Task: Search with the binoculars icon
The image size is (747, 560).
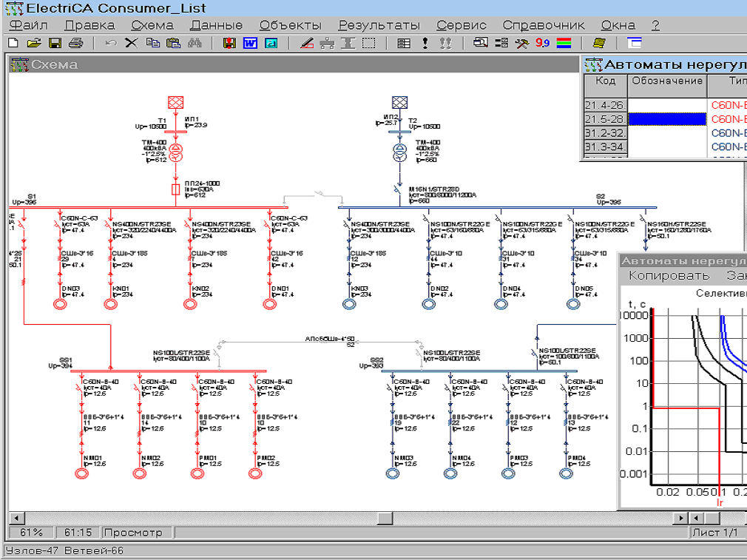Action: pyautogui.click(x=195, y=43)
